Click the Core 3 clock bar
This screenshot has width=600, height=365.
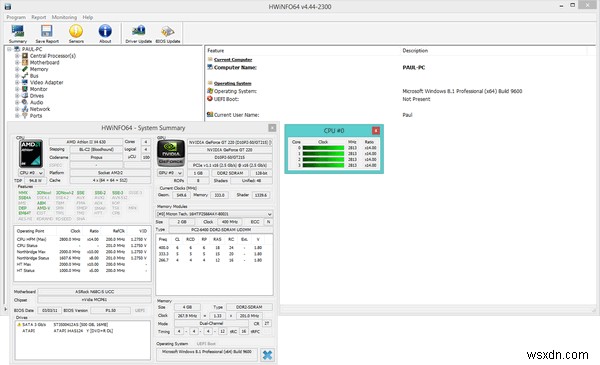(323, 165)
